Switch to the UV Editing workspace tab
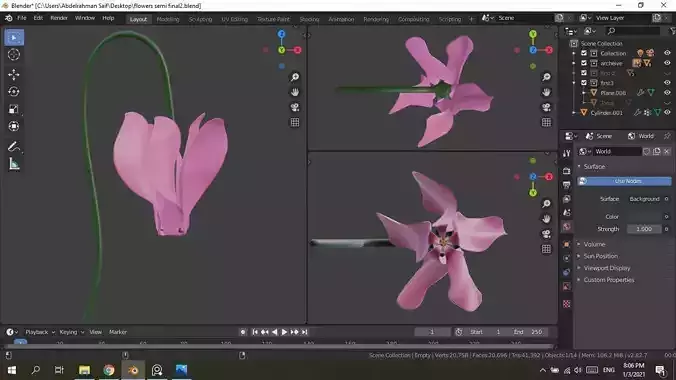 [x=235, y=19]
